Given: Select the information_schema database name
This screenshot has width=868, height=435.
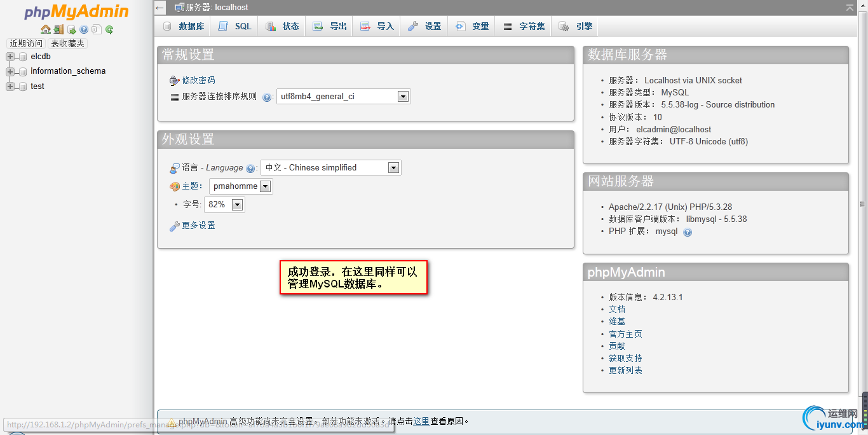Looking at the screenshot, I should pos(68,71).
